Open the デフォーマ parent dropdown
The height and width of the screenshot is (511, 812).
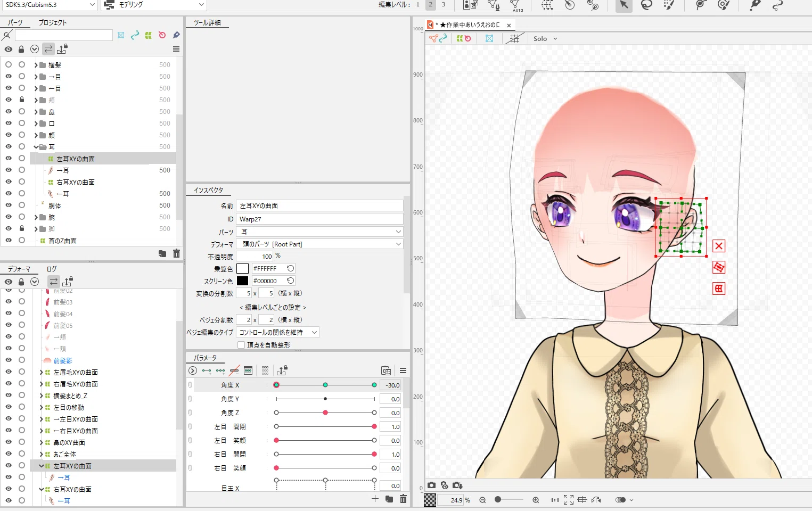(x=319, y=244)
